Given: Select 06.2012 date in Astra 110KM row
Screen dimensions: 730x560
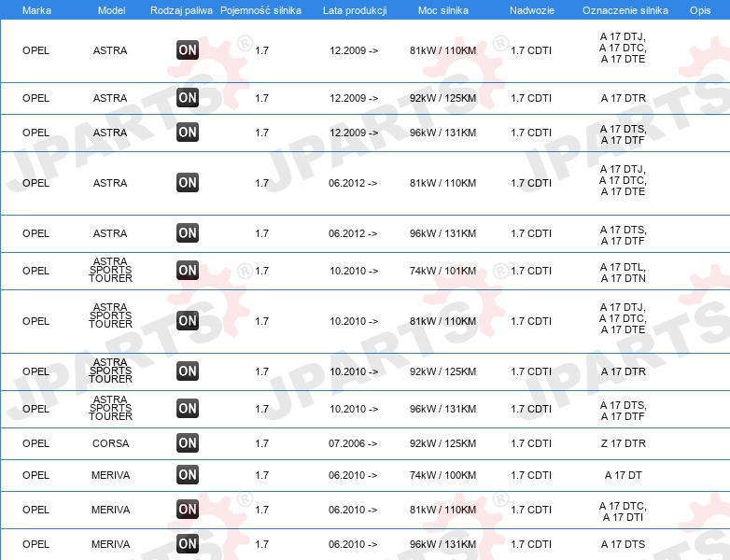Looking at the screenshot, I should coord(353,183).
